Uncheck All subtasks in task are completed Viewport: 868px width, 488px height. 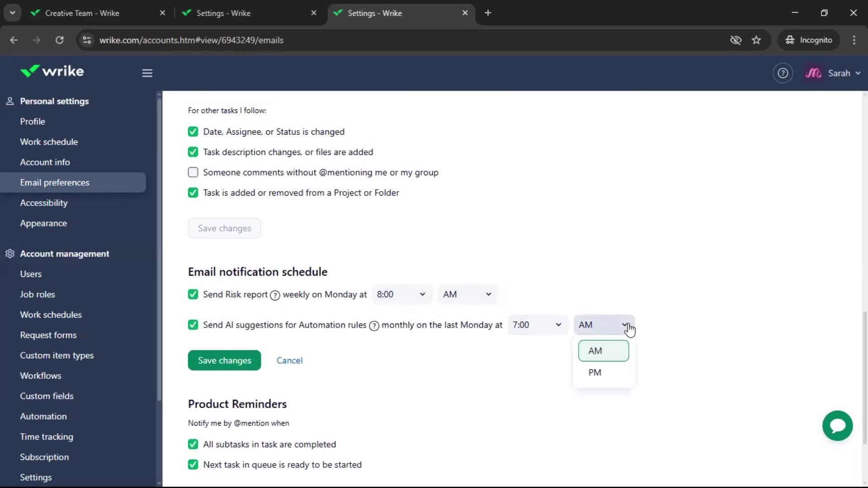point(193,444)
